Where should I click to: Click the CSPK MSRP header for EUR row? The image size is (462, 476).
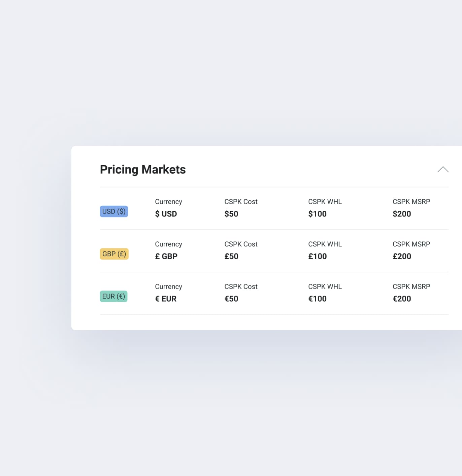click(411, 286)
